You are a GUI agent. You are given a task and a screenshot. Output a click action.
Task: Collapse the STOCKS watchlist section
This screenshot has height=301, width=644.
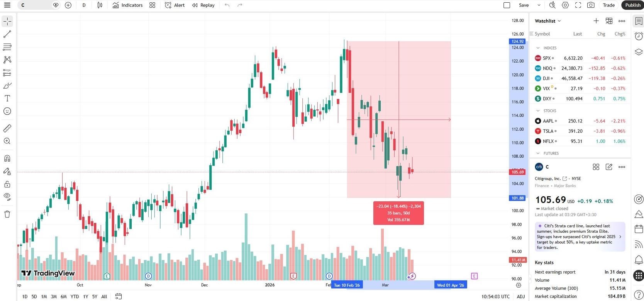tap(538, 111)
